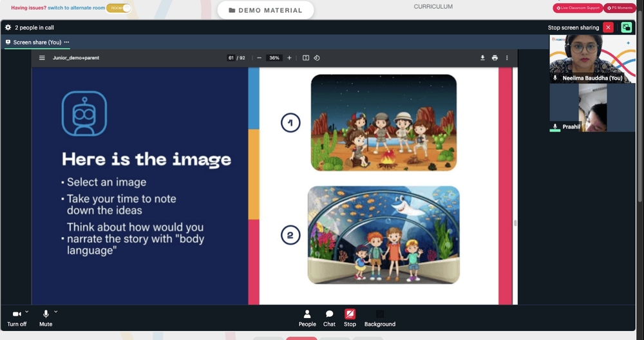
Task: Click page number field showing 61
Action: pos(231,58)
